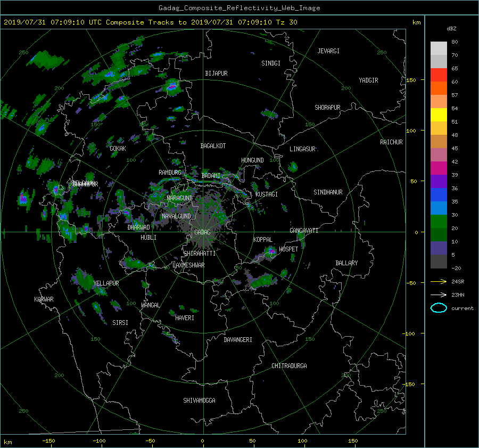Click the SINDHANUR city label
Image resolution: width=479 pixels, height=448 pixels.
(x=328, y=192)
